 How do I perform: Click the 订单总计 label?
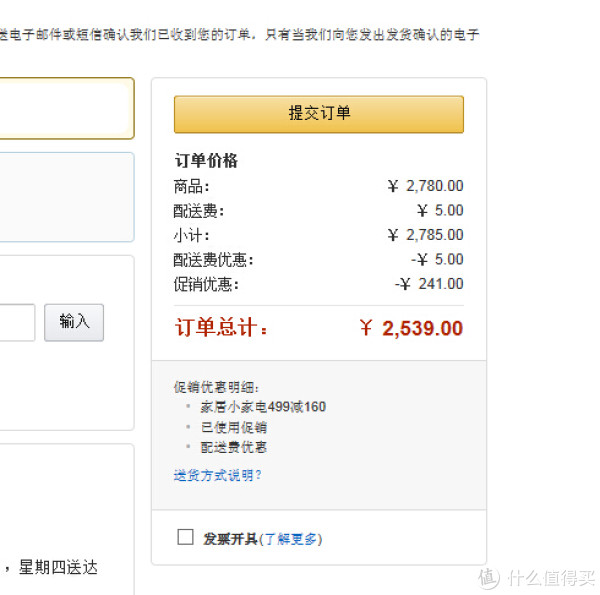(x=221, y=328)
